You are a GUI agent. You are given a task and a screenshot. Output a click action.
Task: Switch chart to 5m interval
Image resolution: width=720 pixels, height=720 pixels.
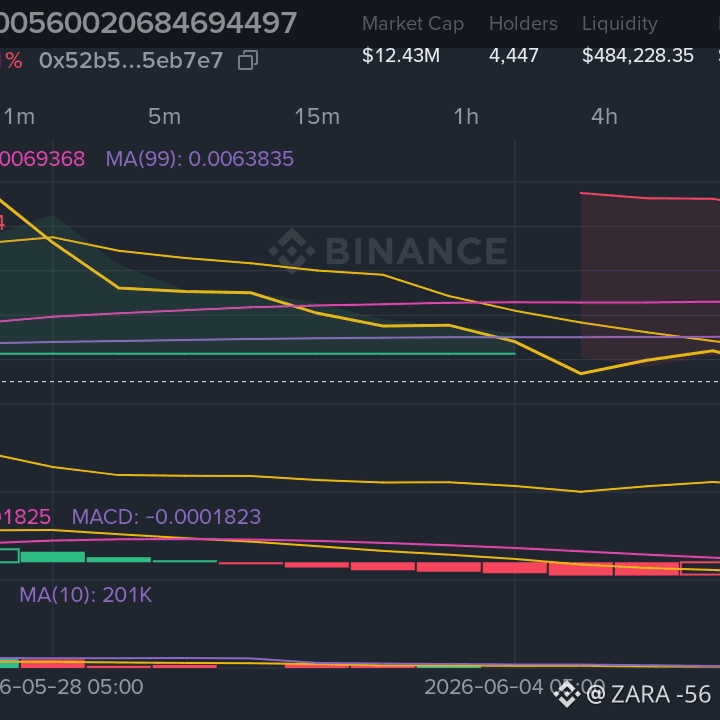(x=164, y=117)
